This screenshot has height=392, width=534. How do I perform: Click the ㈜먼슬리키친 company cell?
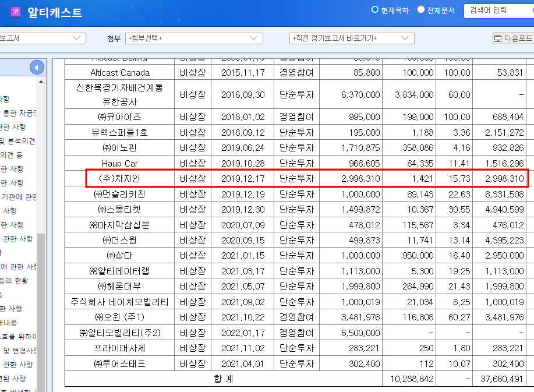click(120, 194)
